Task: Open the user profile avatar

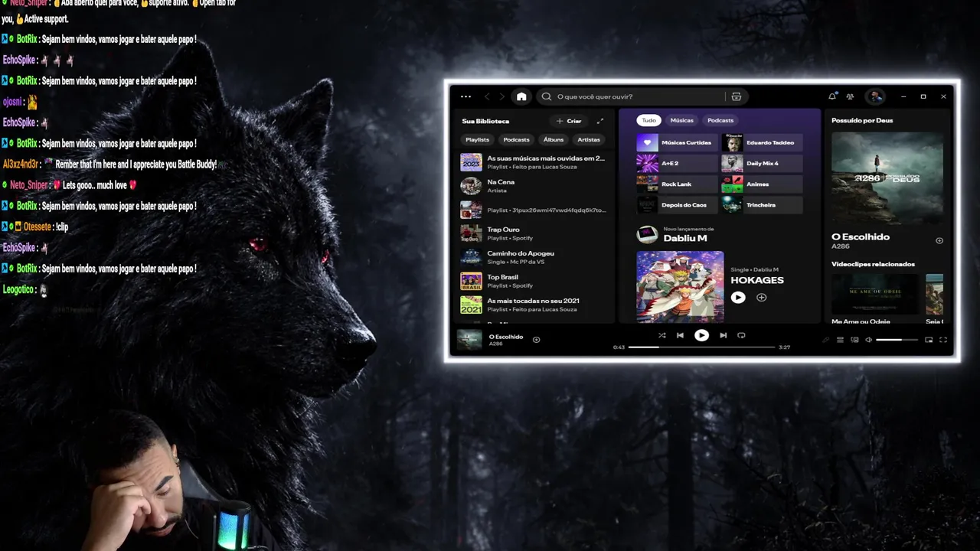Action: coord(875,96)
